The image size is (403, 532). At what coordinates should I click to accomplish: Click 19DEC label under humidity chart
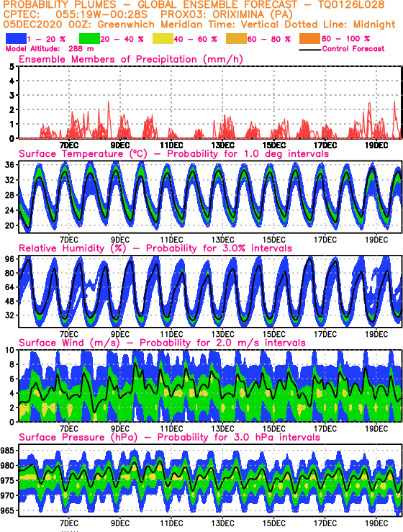(x=376, y=335)
